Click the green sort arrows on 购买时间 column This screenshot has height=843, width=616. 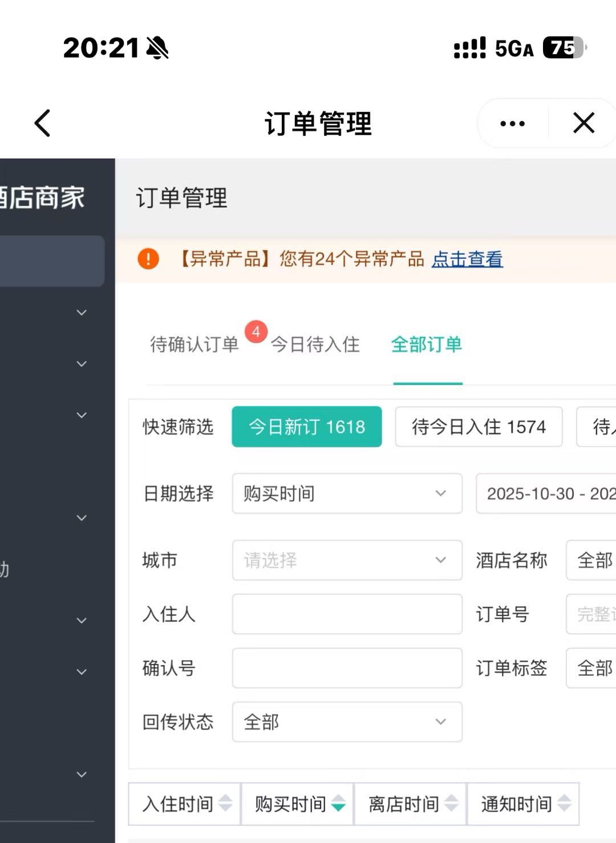(339, 805)
